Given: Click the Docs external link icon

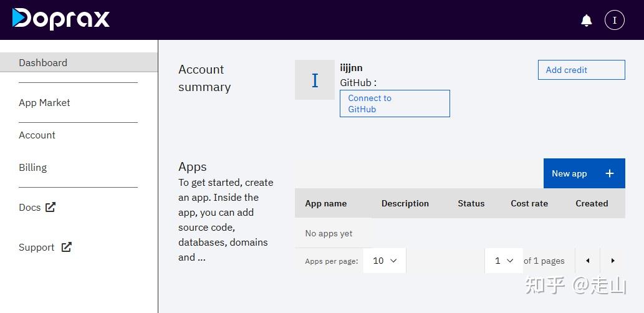Looking at the screenshot, I should 50,207.
